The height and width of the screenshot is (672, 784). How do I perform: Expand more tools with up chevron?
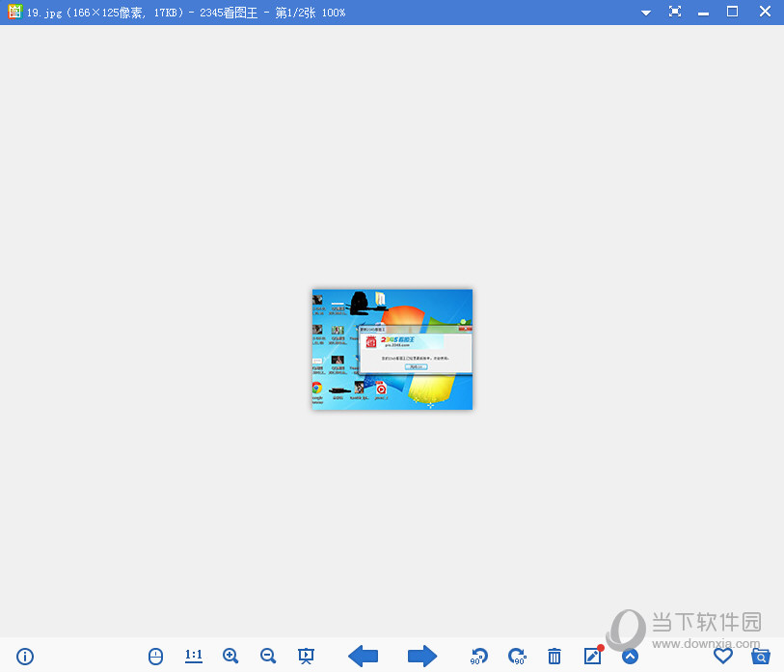[x=630, y=657]
